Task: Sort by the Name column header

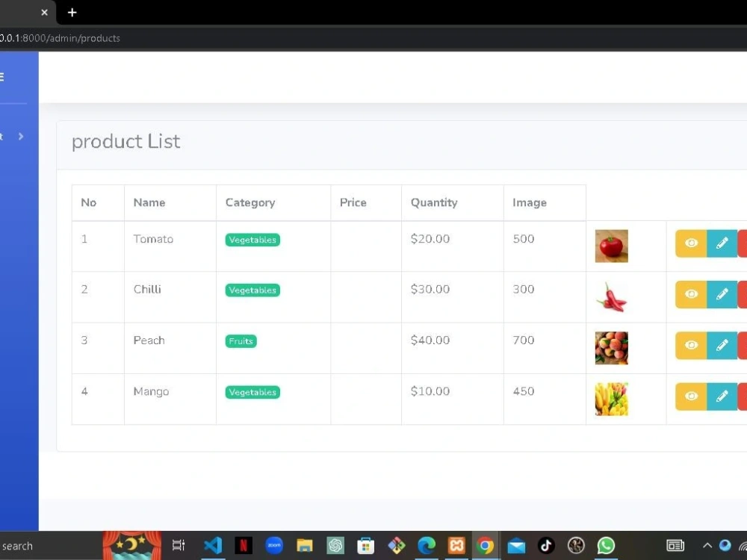Action: click(x=149, y=202)
